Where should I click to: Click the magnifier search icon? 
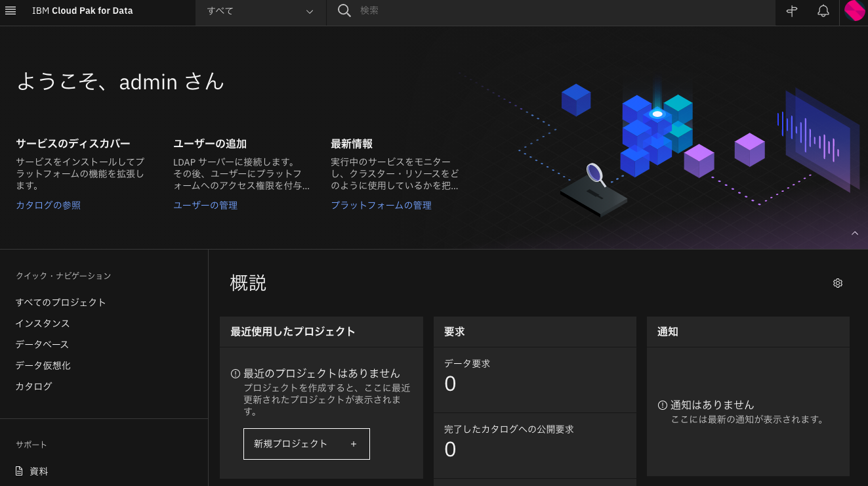point(344,11)
